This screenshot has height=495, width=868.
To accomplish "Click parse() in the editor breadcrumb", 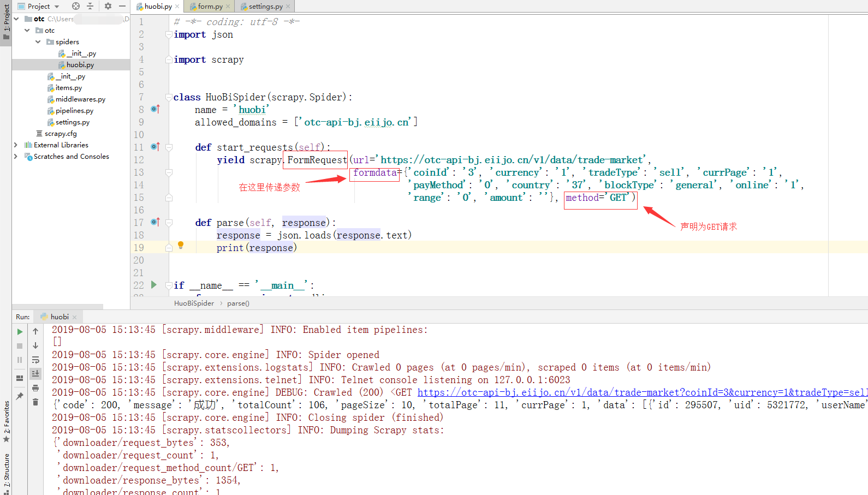I will click(238, 303).
